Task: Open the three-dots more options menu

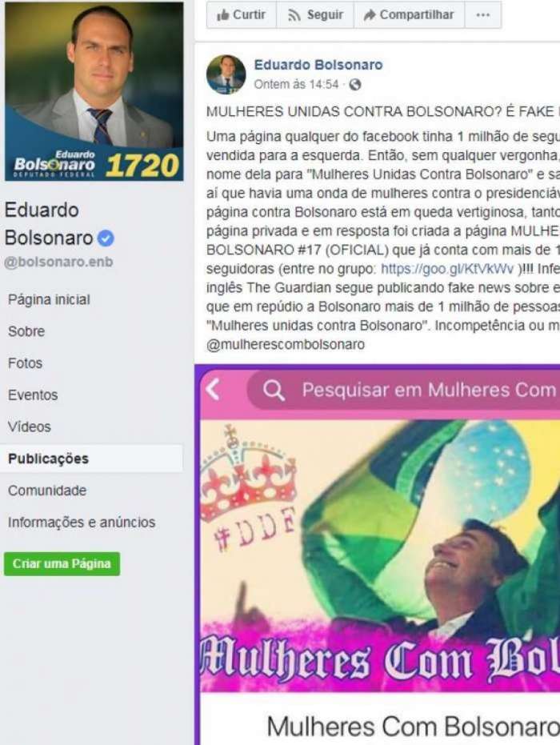Action: 482,14
